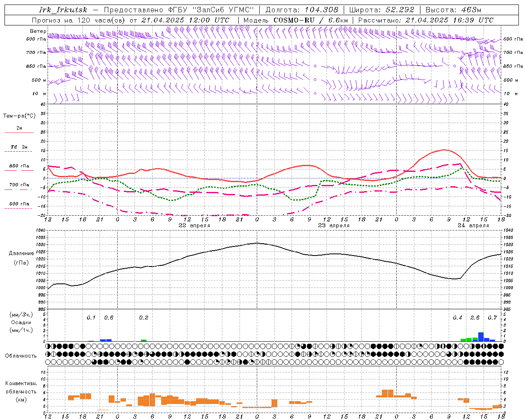Click the Высота: 463м label
Image resolution: width=525 pixels, height=420 pixels.
(x=453, y=10)
